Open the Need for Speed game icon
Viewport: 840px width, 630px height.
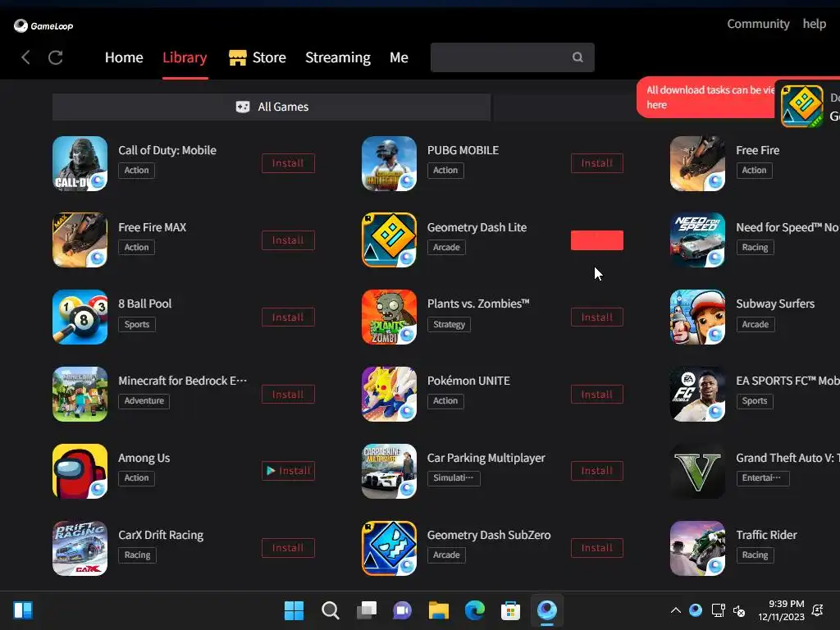point(697,240)
